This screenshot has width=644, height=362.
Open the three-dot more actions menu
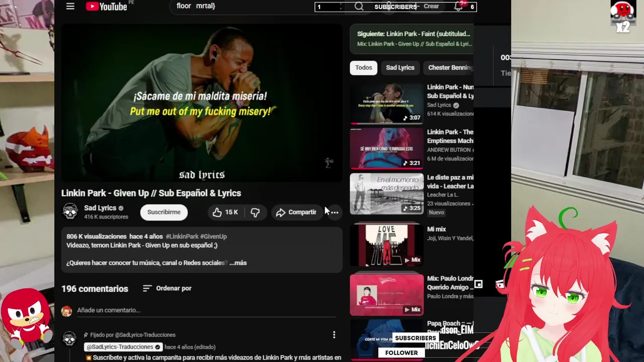pos(335,212)
